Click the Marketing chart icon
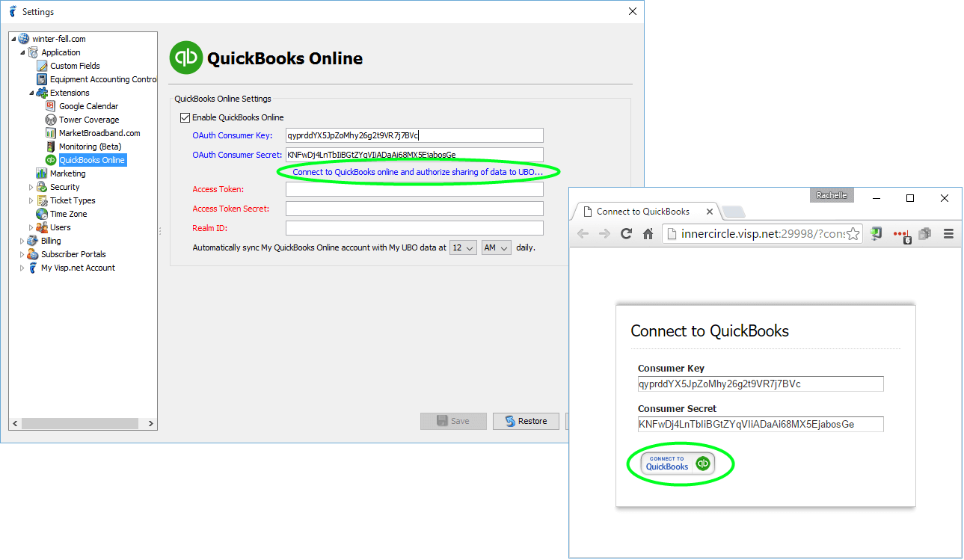The width and height of the screenshot is (964, 560). (x=42, y=173)
